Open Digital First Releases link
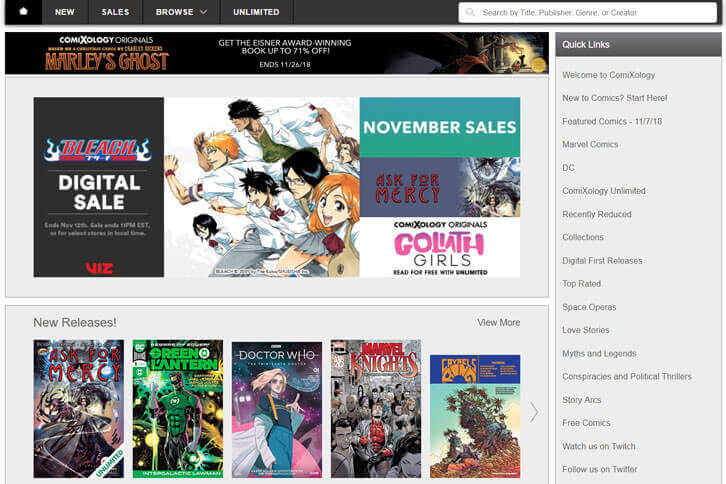This screenshot has width=726, height=484. pyautogui.click(x=602, y=261)
